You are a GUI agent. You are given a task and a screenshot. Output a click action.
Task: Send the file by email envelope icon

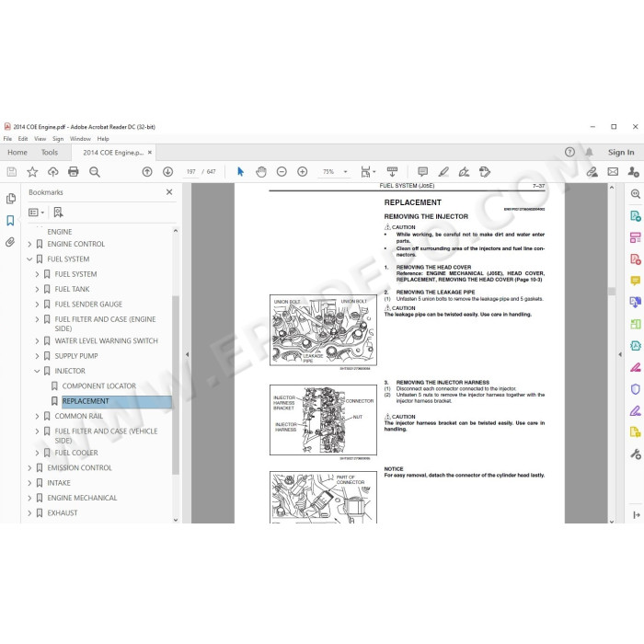(613, 172)
